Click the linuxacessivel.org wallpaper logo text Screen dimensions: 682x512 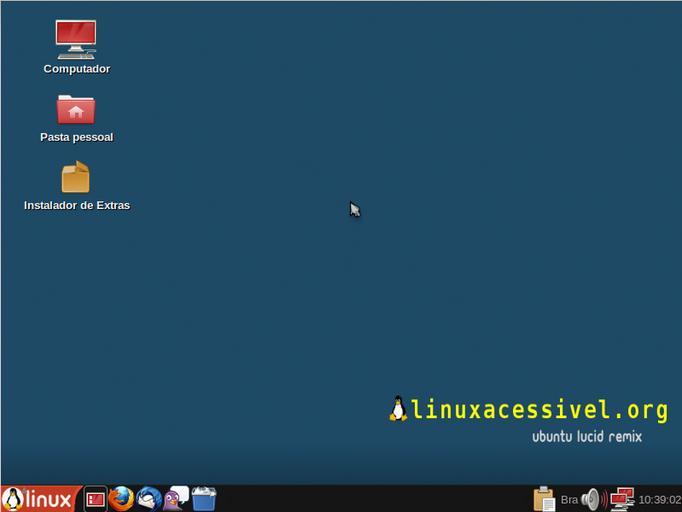pos(539,410)
